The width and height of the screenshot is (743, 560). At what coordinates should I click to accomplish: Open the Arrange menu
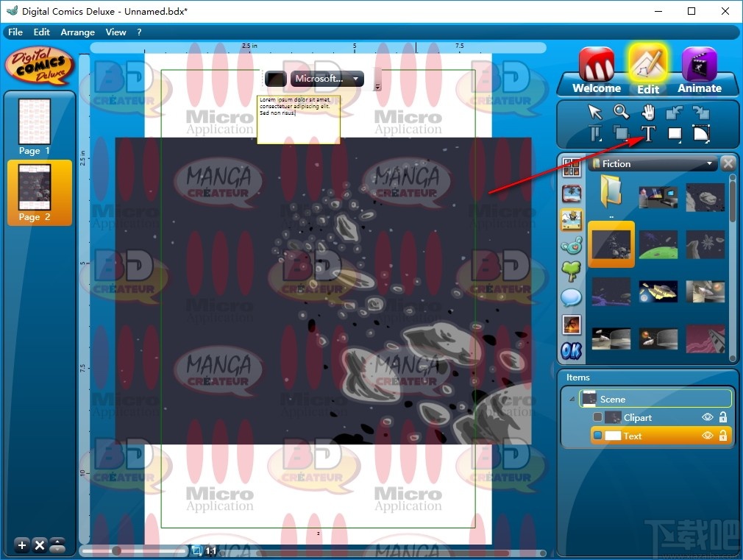pos(78,32)
